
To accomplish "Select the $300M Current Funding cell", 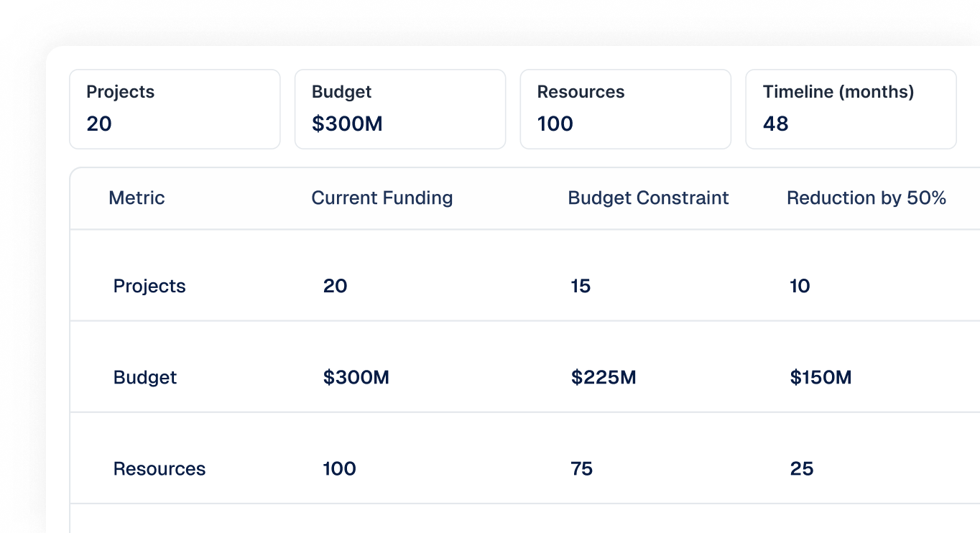I will [356, 377].
